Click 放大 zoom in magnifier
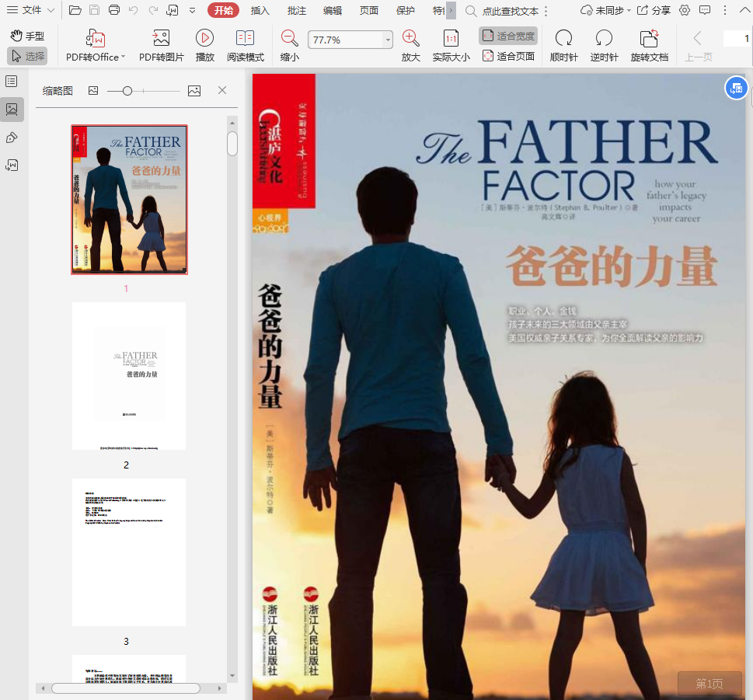 [410, 46]
